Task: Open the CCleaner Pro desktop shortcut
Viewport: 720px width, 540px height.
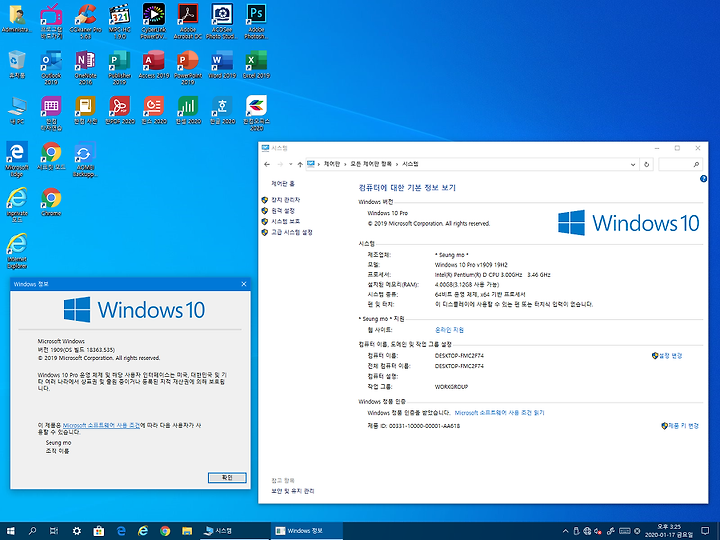Action: tap(85, 21)
